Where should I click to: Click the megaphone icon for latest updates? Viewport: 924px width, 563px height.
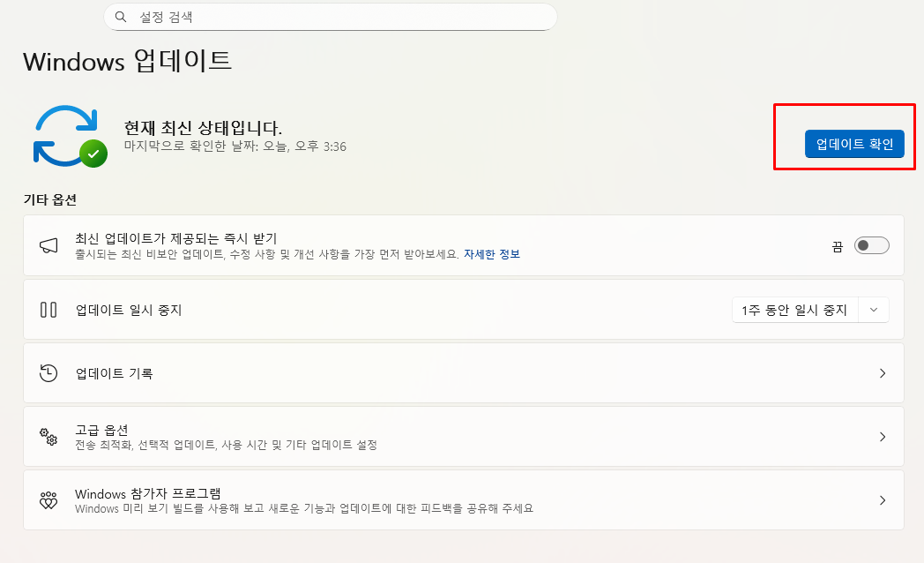[x=48, y=246]
